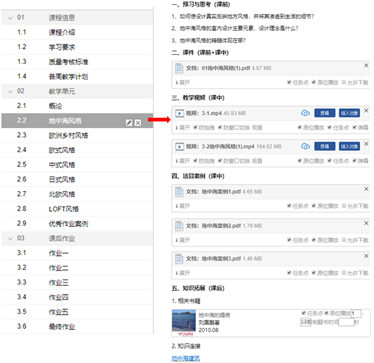Screen dimensions: 374x363
Task: Open the 地中海建筑 link
Action: 186,358
